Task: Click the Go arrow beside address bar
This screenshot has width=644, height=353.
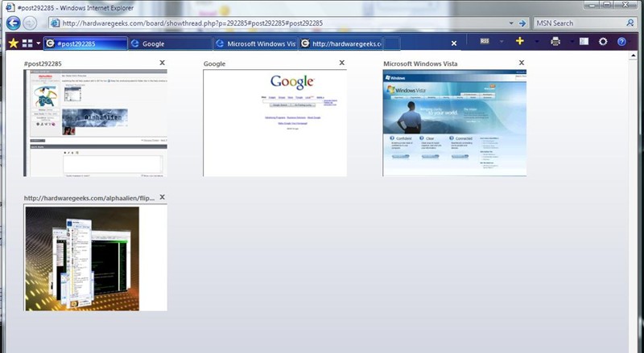Action: 522,23
